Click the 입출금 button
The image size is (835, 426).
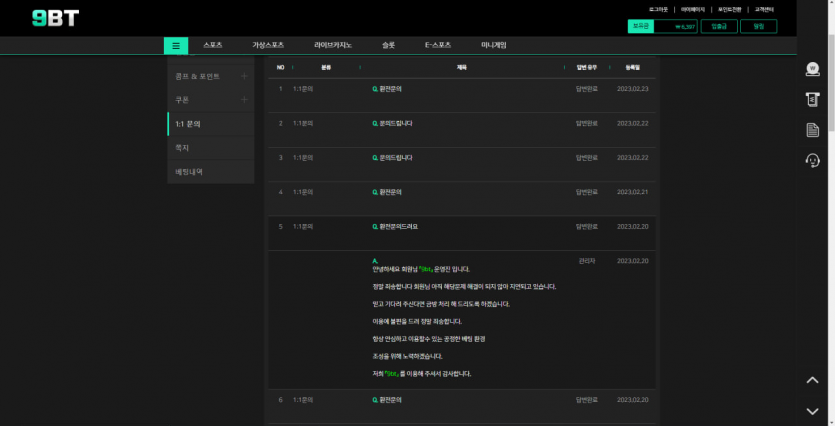pyautogui.click(x=719, y=26)
